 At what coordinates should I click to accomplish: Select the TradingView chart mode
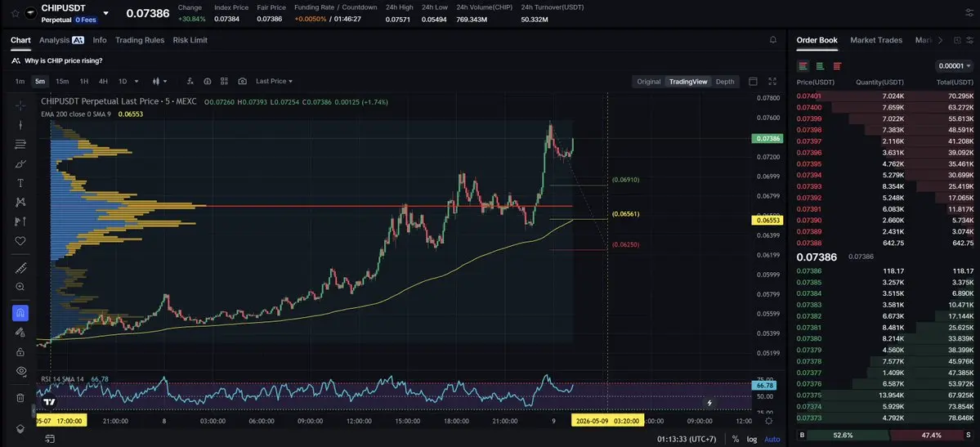[x=688, y=81]
